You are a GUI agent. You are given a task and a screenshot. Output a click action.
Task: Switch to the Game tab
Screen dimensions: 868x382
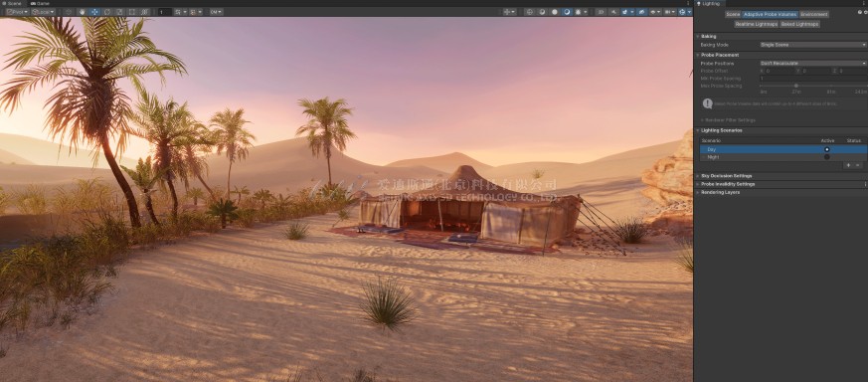(40, 3)
